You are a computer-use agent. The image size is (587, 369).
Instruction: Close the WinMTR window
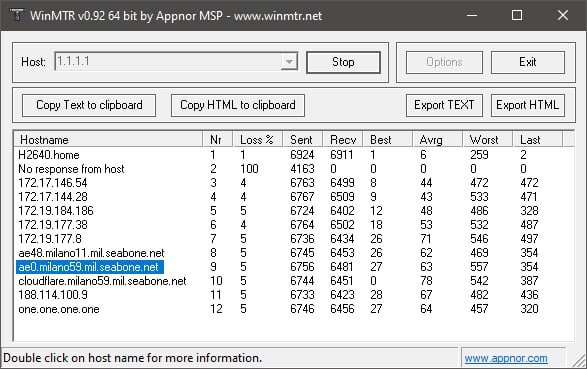563,15
